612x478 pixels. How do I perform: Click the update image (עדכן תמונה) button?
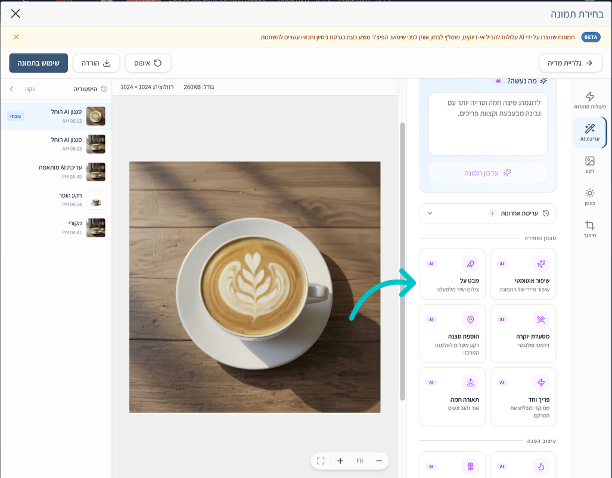pos(487,173)
